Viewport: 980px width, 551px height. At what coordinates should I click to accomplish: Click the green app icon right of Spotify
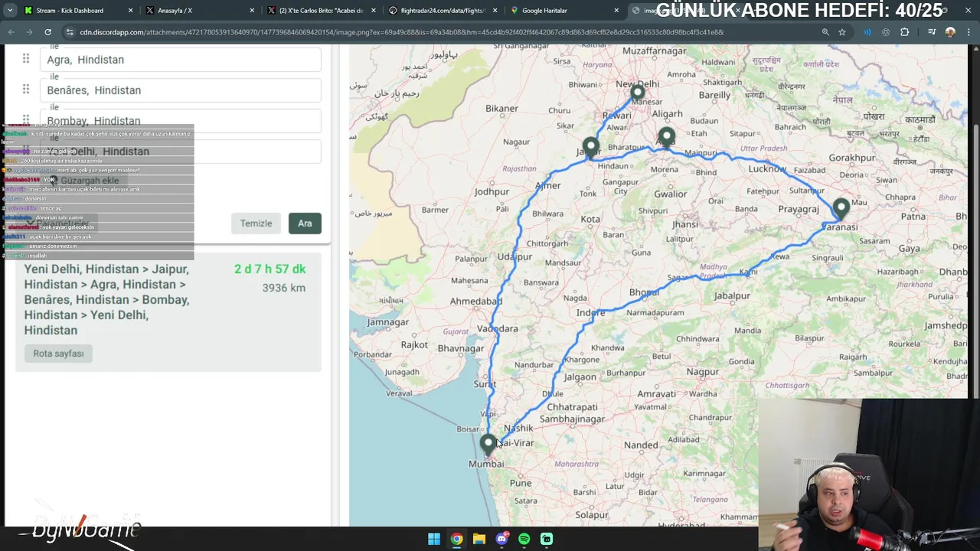[547, 539]
